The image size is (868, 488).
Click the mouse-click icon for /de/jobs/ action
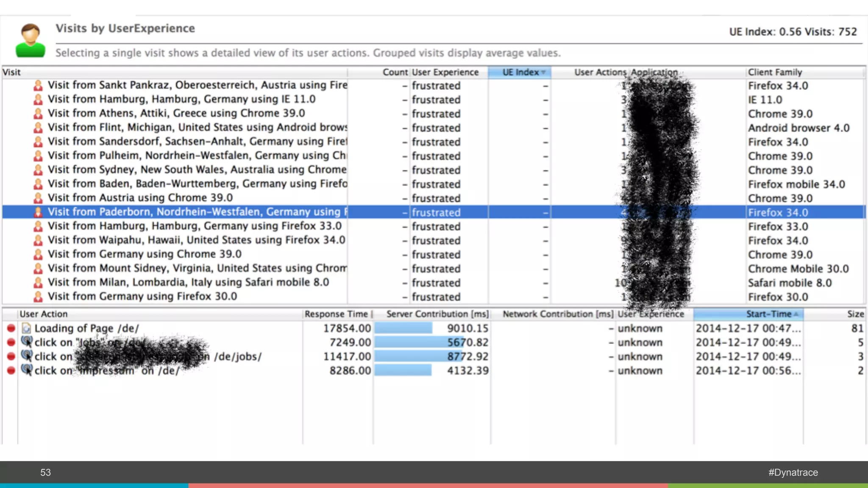coord(27,356)
